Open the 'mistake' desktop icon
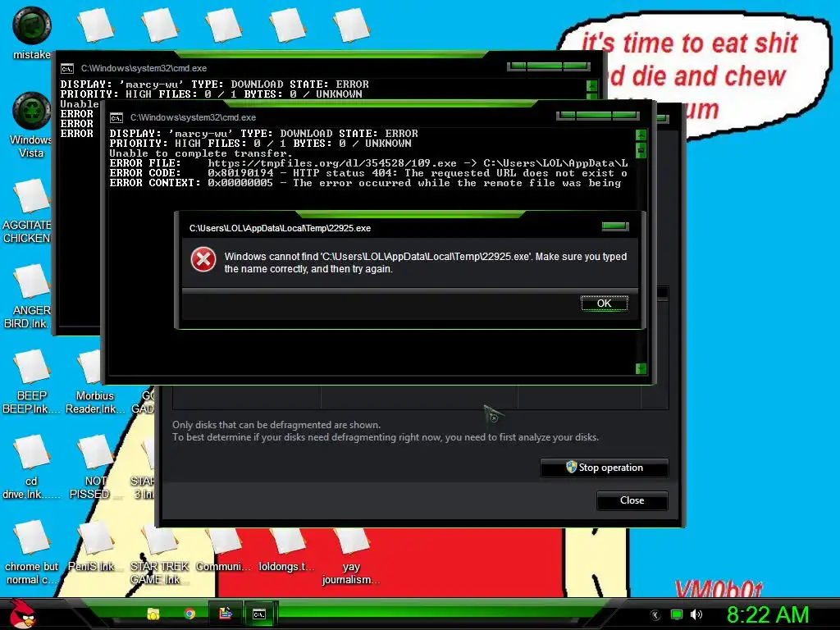This screenshot has width=840, height=630. coord(32,33)
